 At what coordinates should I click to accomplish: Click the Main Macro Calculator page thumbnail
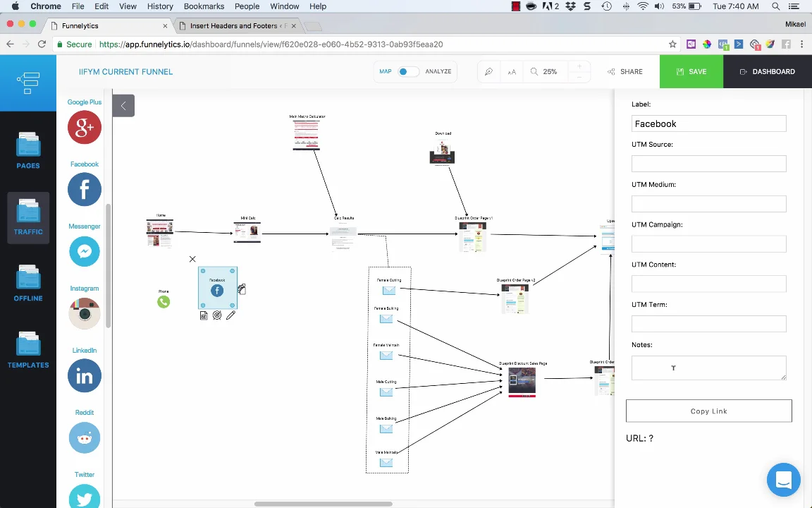pyautogui.click(x=306, y=135)
